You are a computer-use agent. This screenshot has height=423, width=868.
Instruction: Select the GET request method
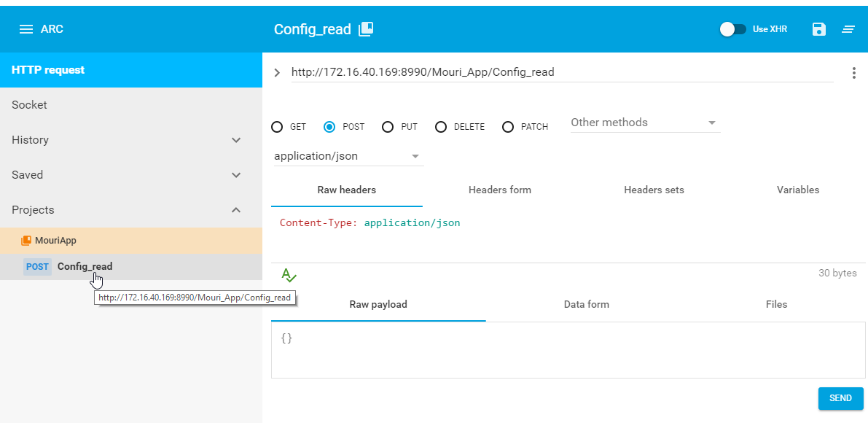point(277,126)
